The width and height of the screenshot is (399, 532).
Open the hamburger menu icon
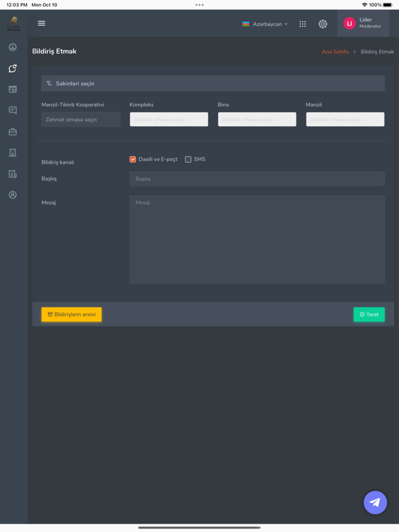[42, 24]
